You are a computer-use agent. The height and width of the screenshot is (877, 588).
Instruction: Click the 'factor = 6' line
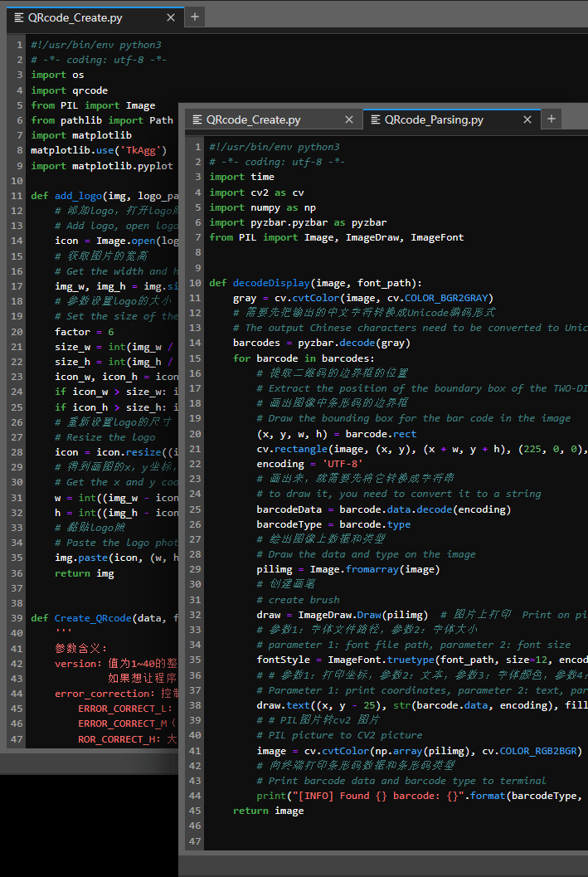[x=85, y=332]
